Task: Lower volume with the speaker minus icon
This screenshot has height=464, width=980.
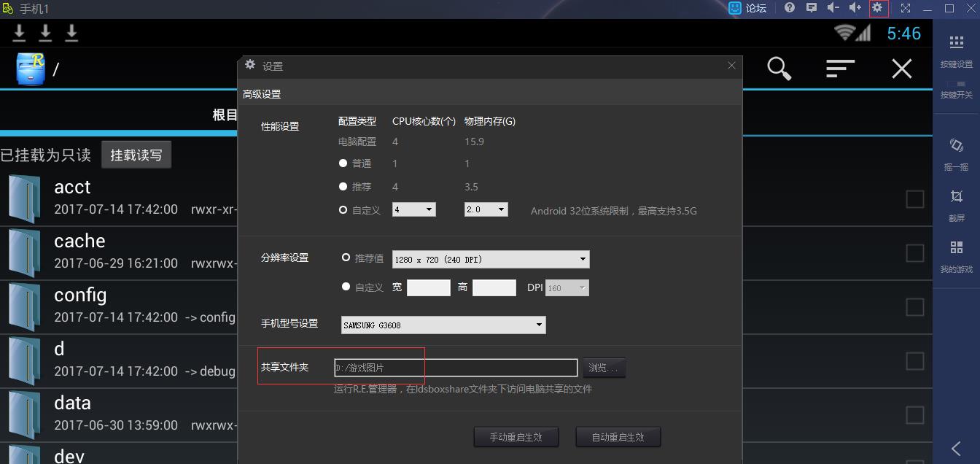Action: point(833,8)
